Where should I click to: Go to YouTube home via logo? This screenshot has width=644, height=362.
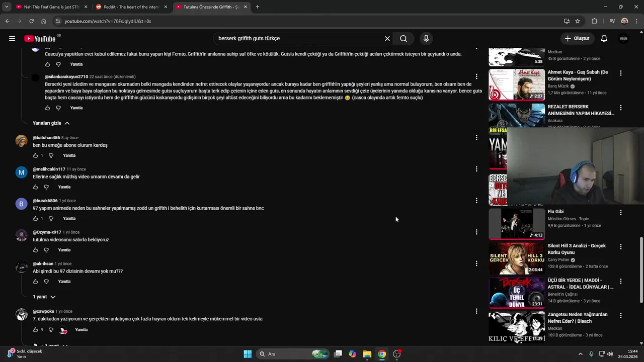[x=40, y=39]
